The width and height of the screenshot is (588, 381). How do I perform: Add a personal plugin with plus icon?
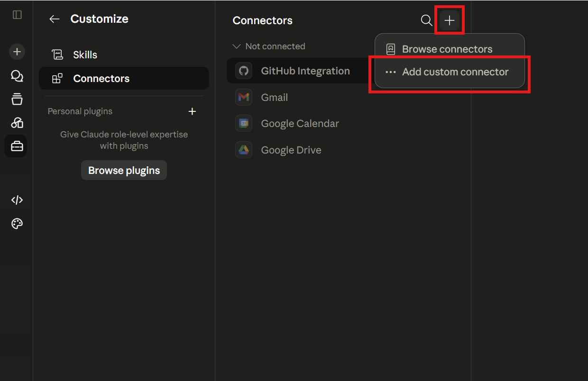click(192, 111)
